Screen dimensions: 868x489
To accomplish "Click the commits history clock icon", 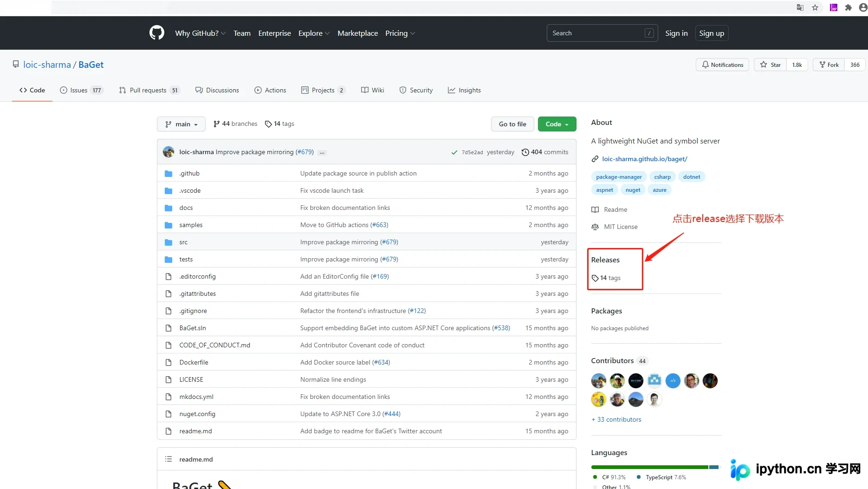I will coord(525,152).
